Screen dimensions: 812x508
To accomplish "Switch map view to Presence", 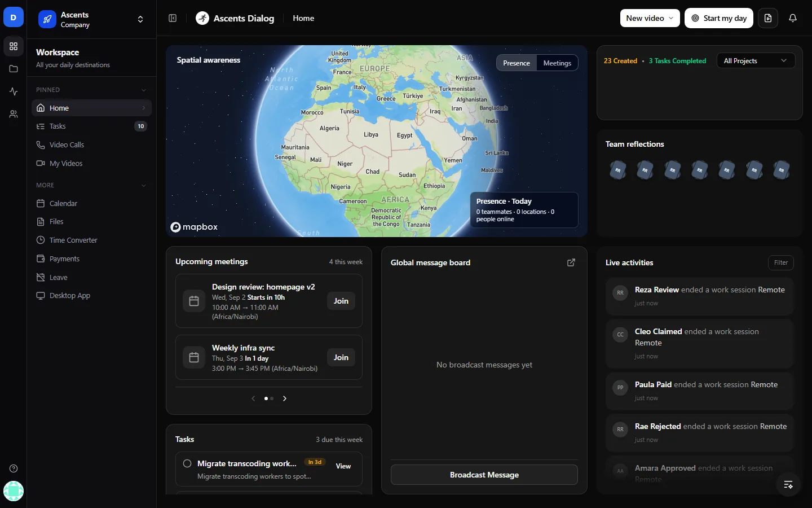I will (517, 63).
